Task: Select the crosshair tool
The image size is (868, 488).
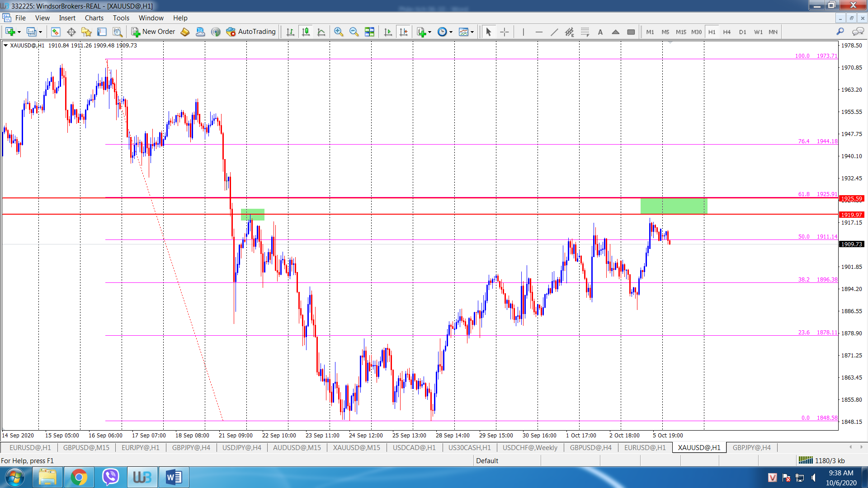Action: tap(505, 32)
